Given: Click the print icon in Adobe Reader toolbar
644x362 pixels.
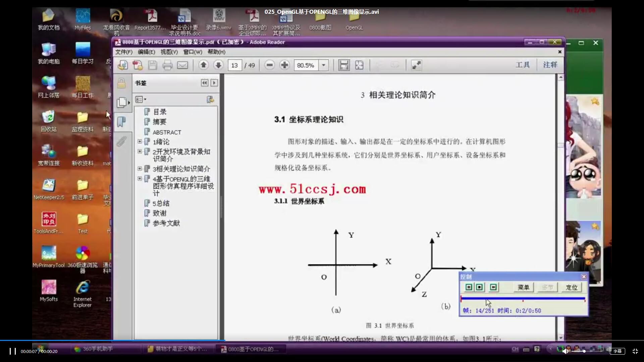Looking at the screenshot, I should pos(167,65).
